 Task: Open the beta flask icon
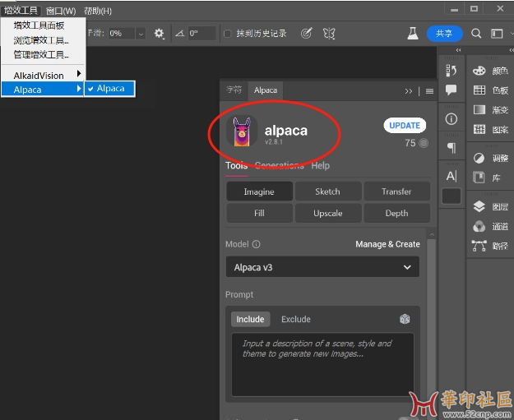412,34
